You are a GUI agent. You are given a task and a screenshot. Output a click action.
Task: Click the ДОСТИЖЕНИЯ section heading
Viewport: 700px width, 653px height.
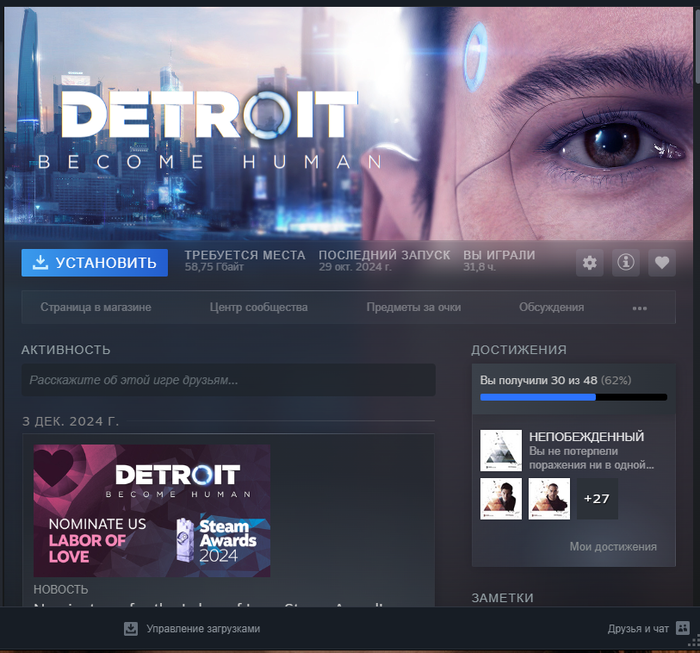(519, 349)
